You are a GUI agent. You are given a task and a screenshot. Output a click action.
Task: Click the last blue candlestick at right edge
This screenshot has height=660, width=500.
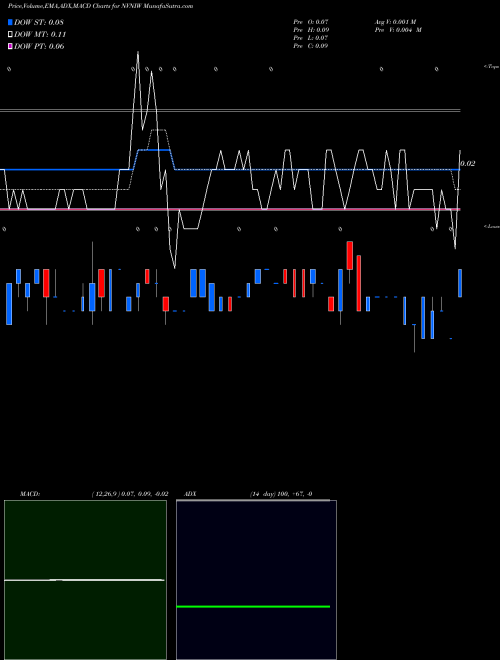460,283
